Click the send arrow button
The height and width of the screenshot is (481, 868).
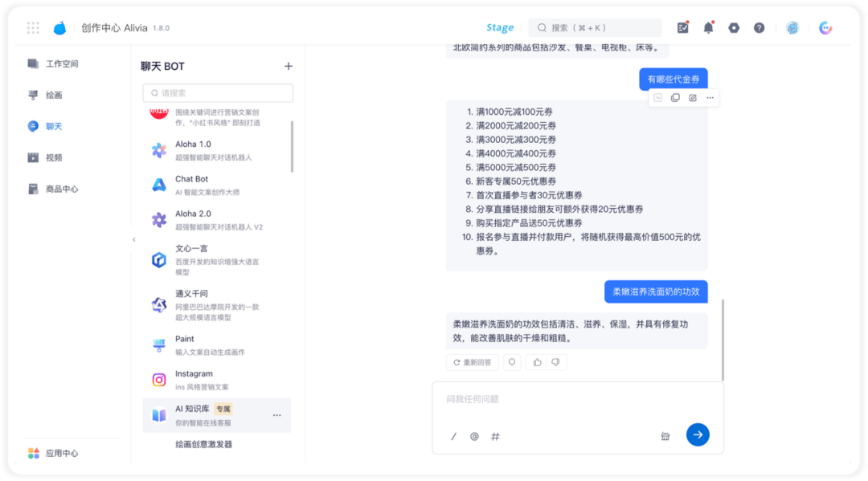click(x=698, y=434)
